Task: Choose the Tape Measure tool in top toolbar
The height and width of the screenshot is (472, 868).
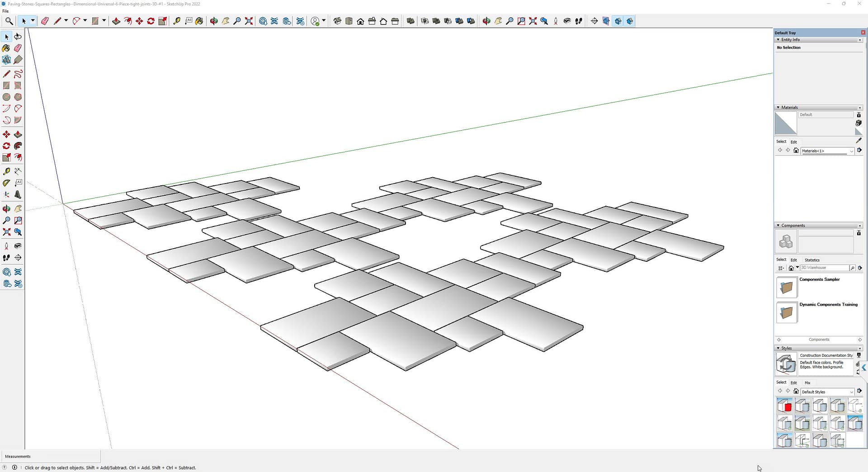Action: click(177, 21)
